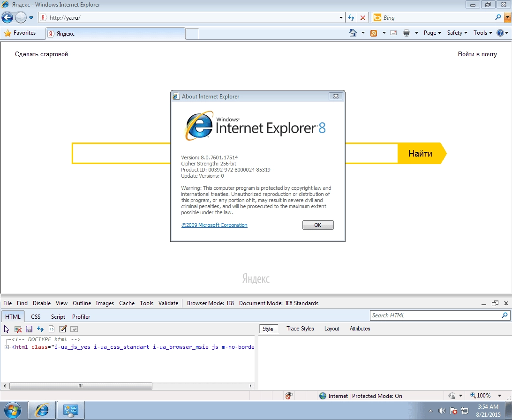Open the developer tools Outline menu
This screenshot has width=512, height=420.
tap(82, 303)
